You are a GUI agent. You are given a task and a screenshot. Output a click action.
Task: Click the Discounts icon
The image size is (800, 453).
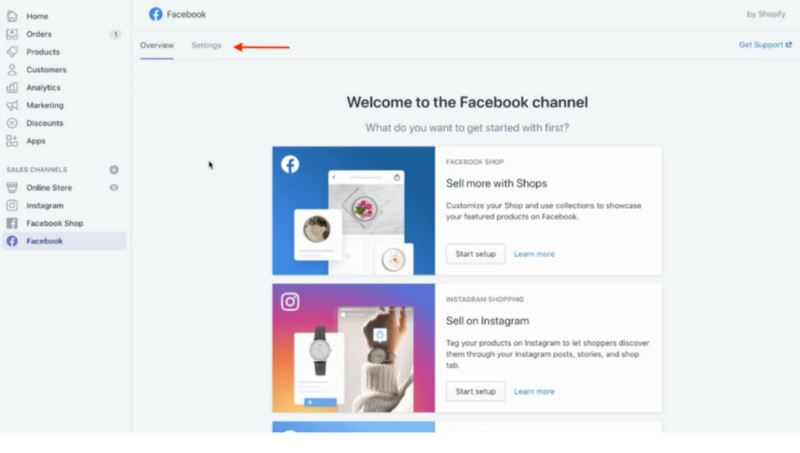(12, 123)
